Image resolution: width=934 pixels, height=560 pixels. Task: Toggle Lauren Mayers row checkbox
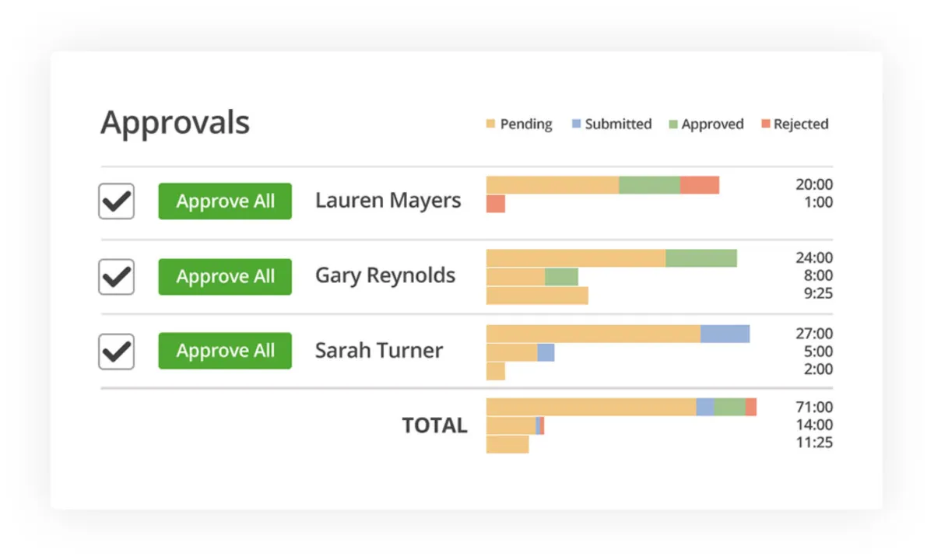tap(117, 201)
